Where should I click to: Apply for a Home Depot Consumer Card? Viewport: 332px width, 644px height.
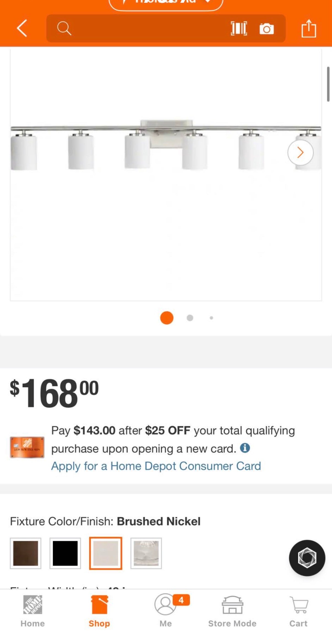tap(156, 466)
